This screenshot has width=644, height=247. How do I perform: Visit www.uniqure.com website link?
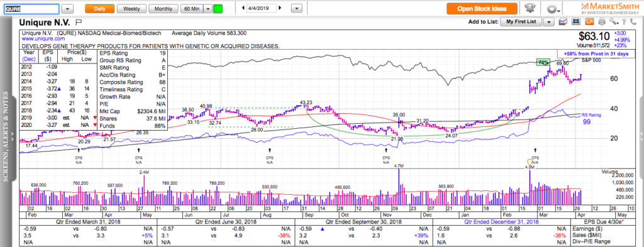[x=43, y=38]
